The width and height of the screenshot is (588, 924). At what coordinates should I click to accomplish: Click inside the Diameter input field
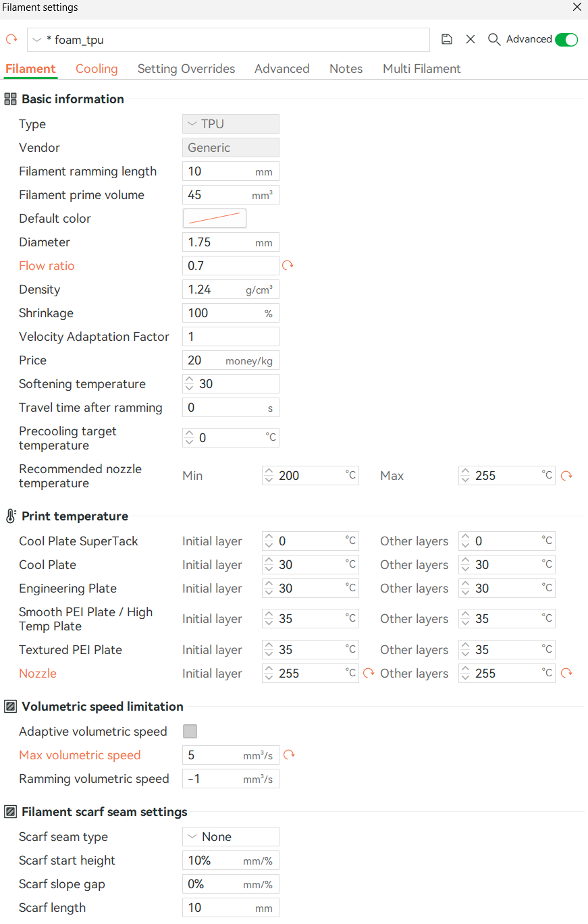(x=223, y=242)
